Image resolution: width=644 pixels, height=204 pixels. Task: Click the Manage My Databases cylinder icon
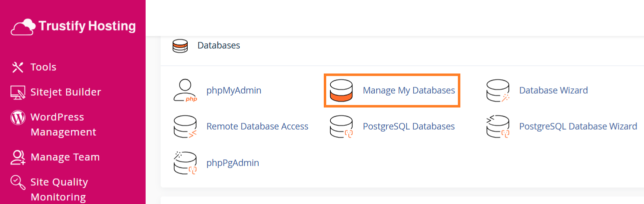341,91
